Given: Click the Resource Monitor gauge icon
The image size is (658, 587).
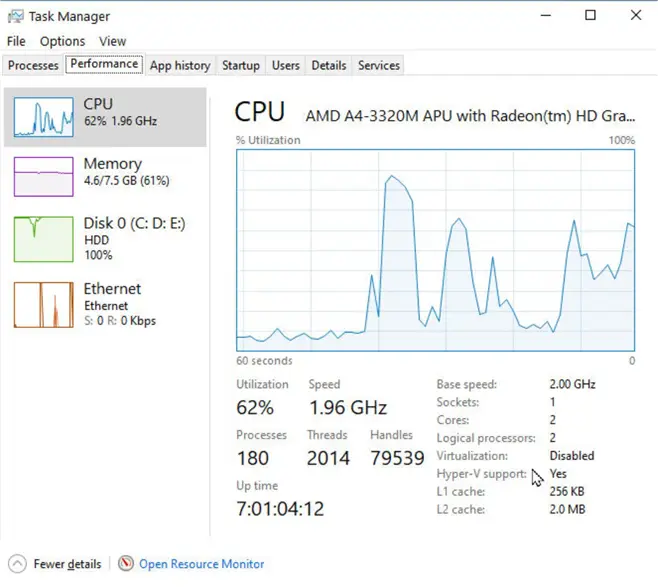Looking at the screenshot, I should click(125, 564).
